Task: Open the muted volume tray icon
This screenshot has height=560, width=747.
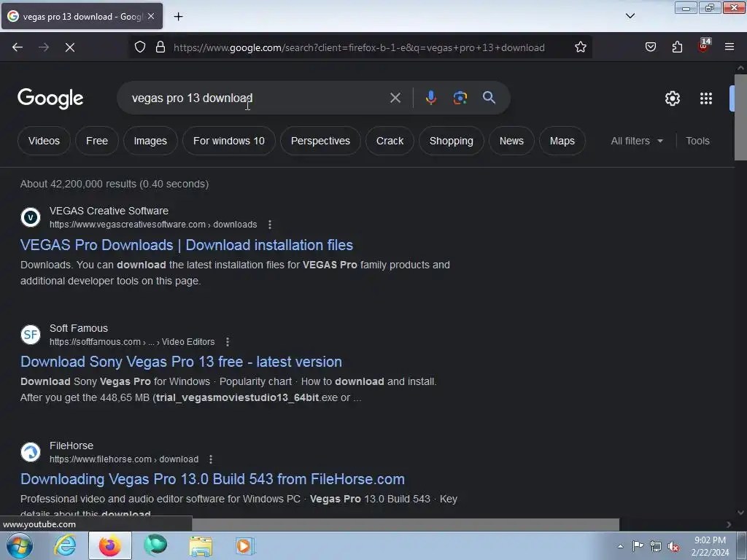Action: click(x=673, y=546)
